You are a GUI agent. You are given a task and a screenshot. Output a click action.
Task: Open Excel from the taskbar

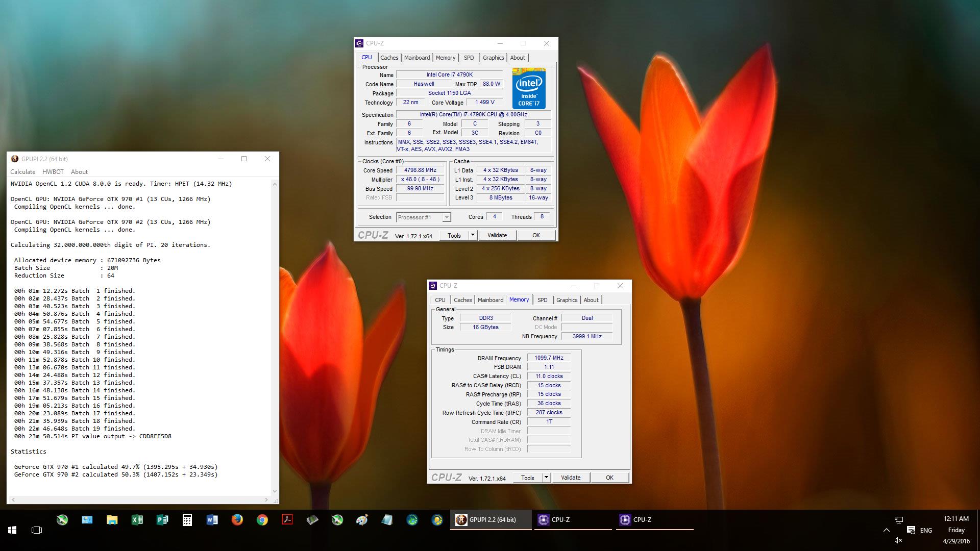click(137, 520)
